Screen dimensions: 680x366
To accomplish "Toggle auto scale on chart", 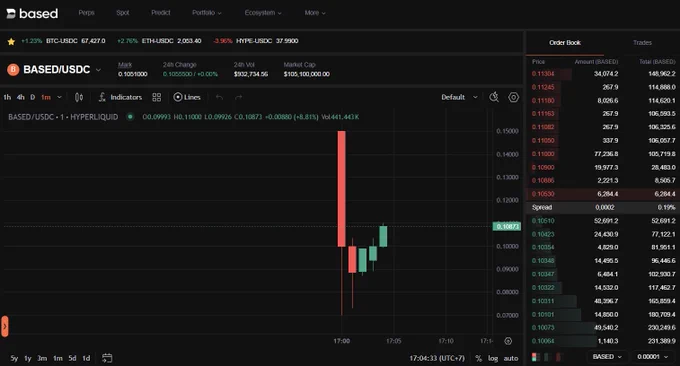I will pos(511,358).
